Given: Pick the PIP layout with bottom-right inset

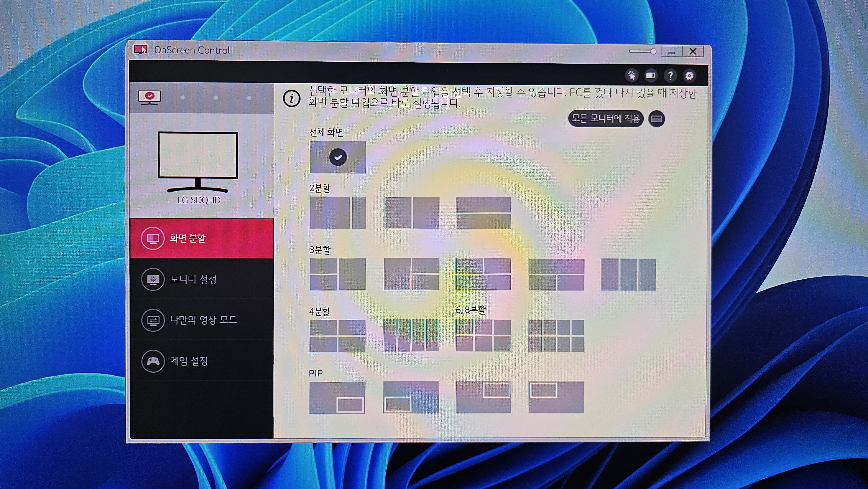Looking at the screenshot, I should pyautogui.click(x=337, y=397).
